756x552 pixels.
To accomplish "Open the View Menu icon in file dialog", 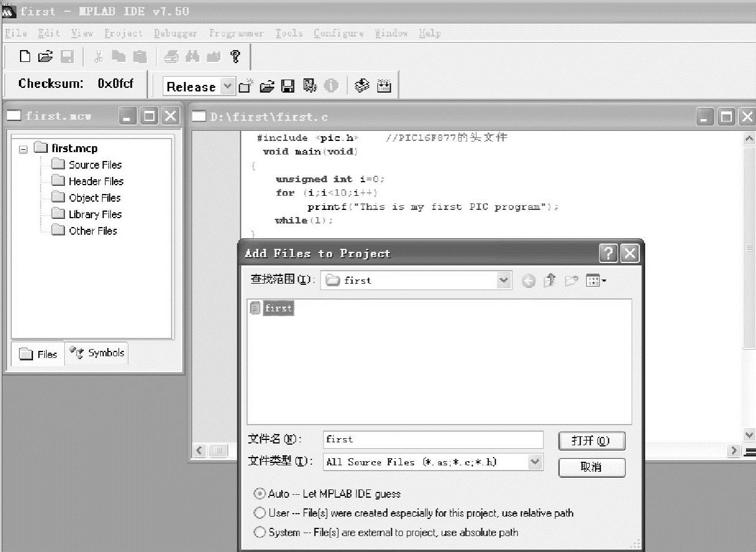I will coord(596,281).
